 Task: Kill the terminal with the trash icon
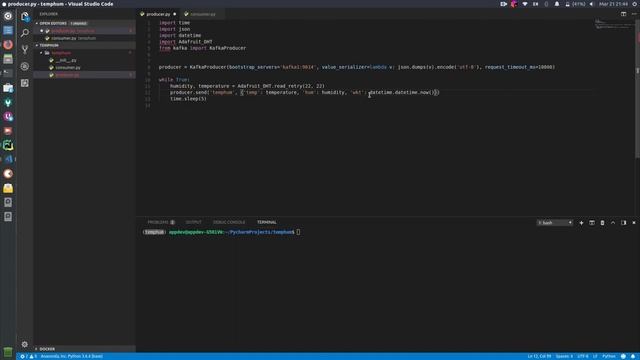tap(602, 223)
